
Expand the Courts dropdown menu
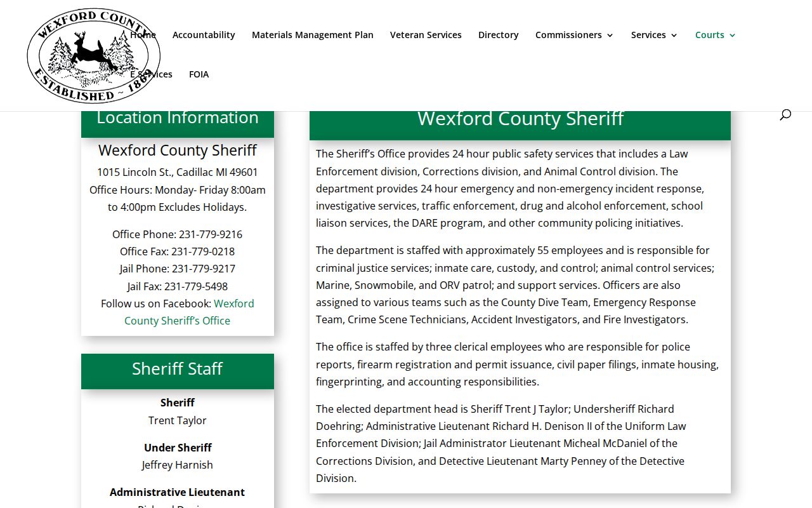coord(716,35)
